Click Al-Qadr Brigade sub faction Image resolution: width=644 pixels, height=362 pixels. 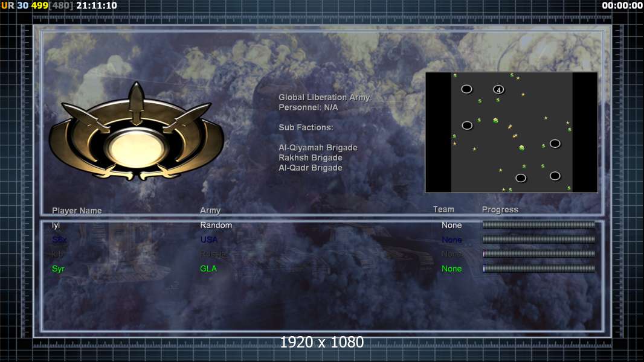click(310, 168)
